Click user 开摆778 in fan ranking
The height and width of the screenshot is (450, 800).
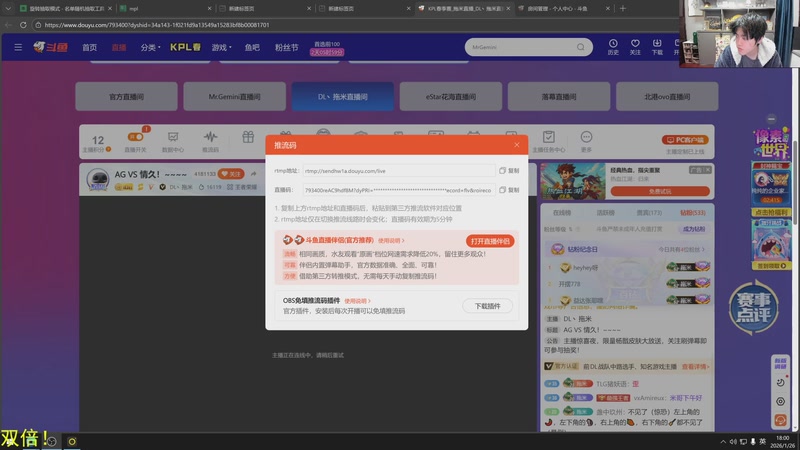(x=569, y=284)
